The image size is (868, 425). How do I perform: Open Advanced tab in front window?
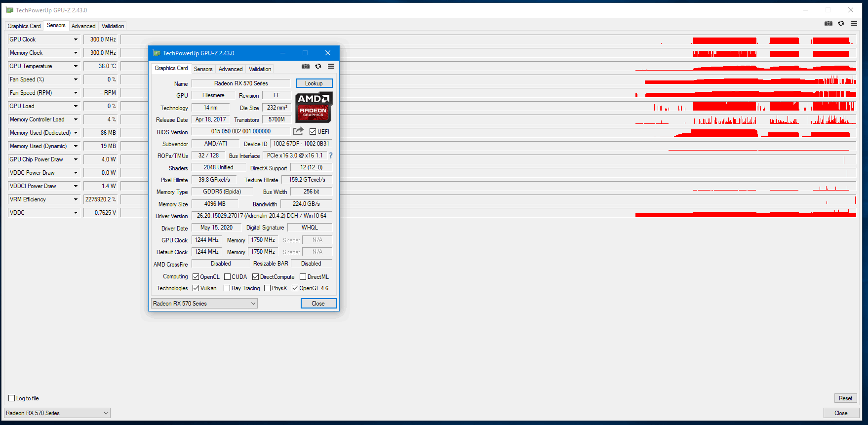(231, 69)
